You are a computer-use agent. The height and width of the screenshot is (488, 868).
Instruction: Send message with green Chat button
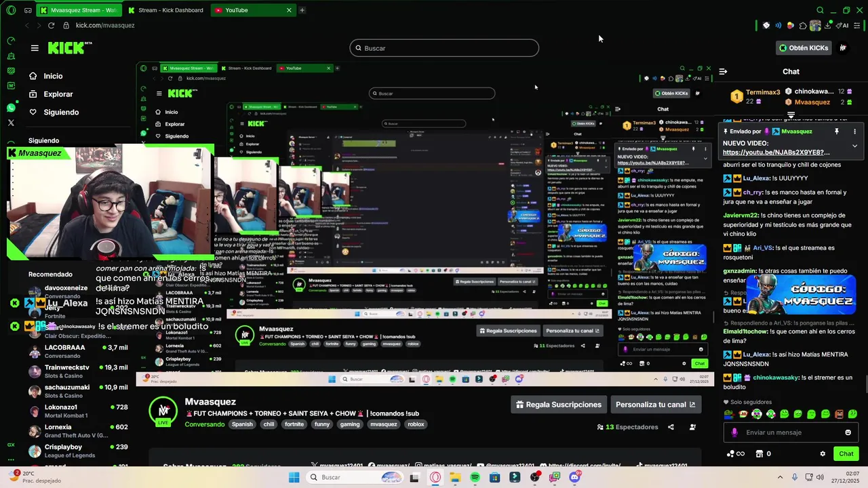pyautogui.click(x=846, y=453)
